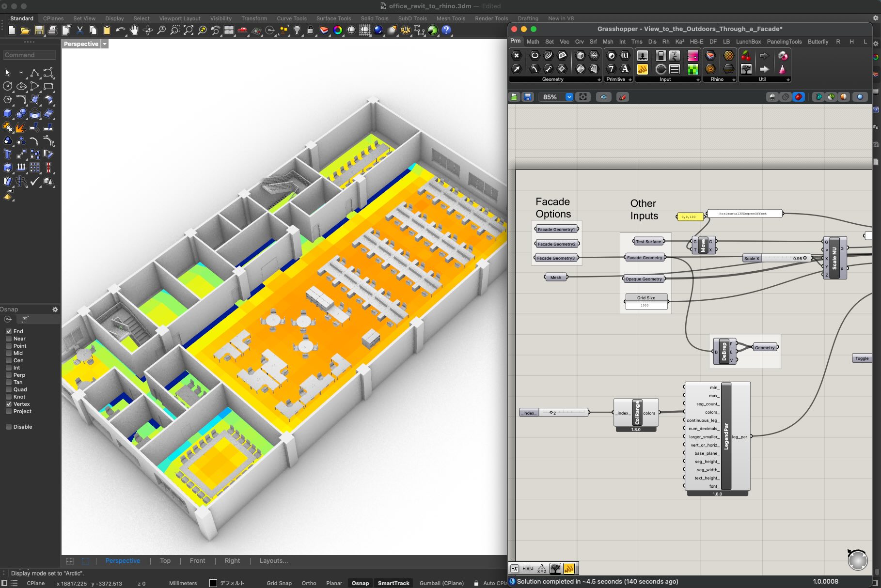
Task: Toggle the Vertex osnap checkbox
Action: 9,404
